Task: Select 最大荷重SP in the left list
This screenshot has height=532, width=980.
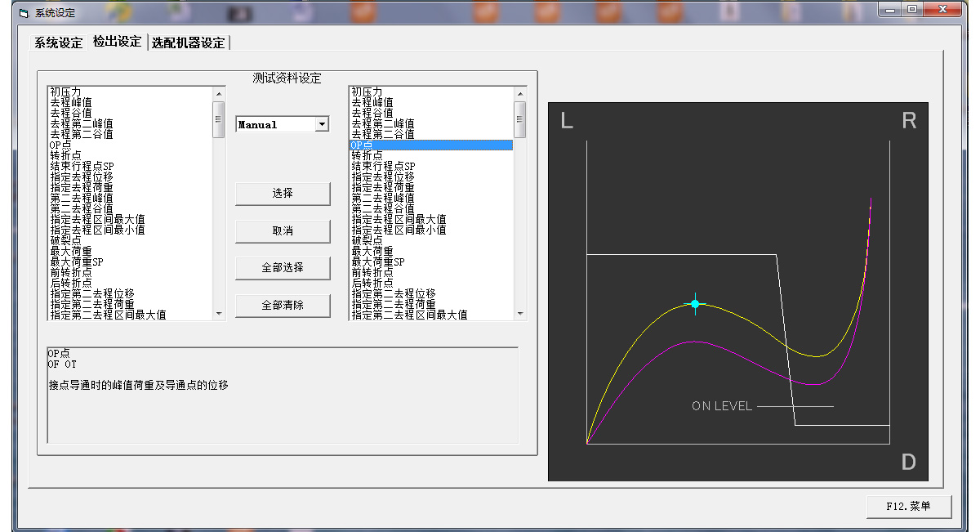Action: tap(130, 262)
